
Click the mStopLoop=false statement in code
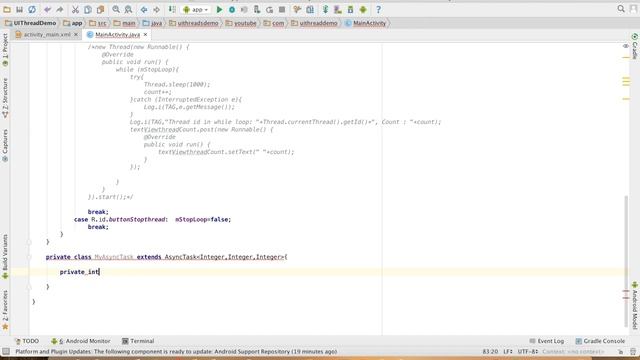click(x=203, y=220)
